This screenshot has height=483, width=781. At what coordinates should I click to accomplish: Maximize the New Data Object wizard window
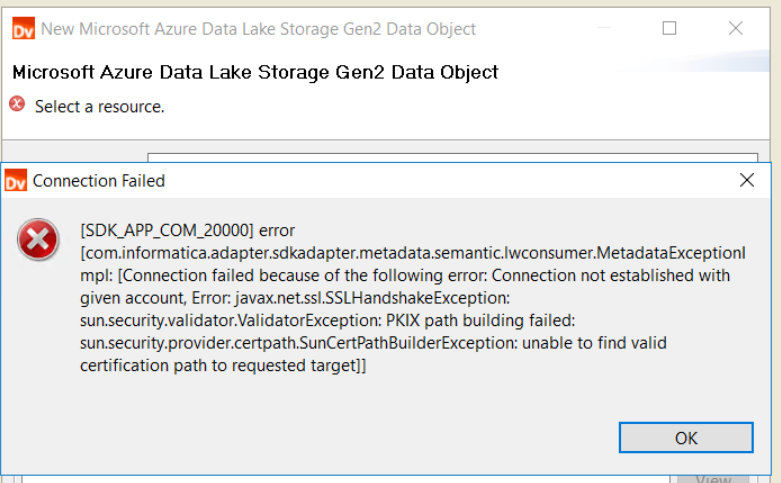coord(669,28)
